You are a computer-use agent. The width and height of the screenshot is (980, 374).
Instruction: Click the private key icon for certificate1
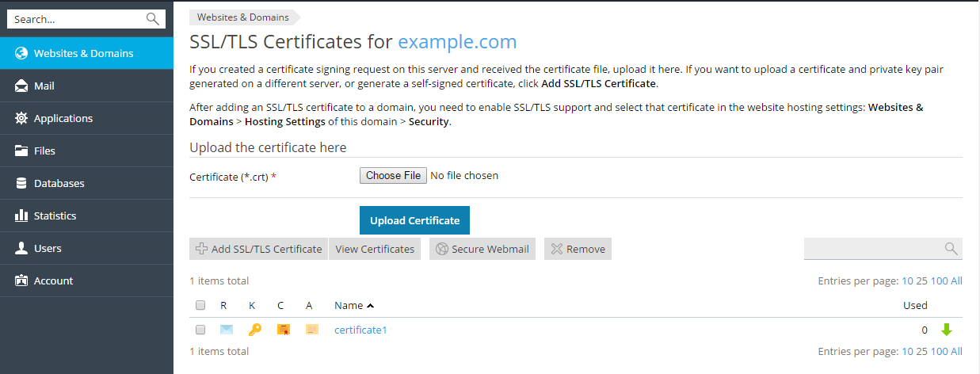click(x=254, y=330)
